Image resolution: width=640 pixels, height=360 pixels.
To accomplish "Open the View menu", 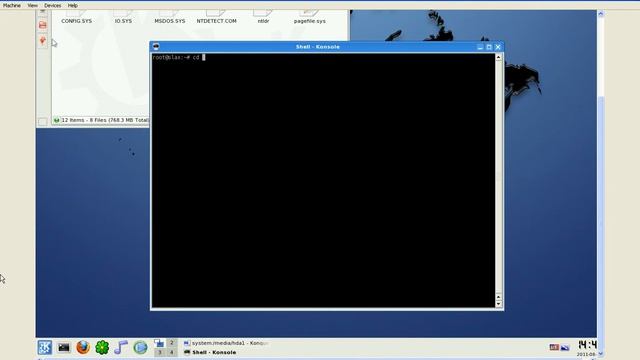I will 32,5.
